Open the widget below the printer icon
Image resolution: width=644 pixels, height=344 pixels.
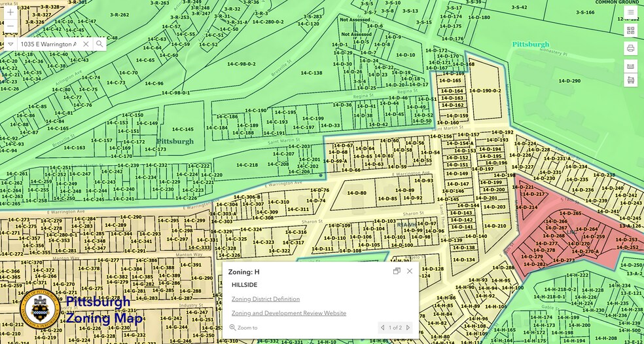point(630,66)
